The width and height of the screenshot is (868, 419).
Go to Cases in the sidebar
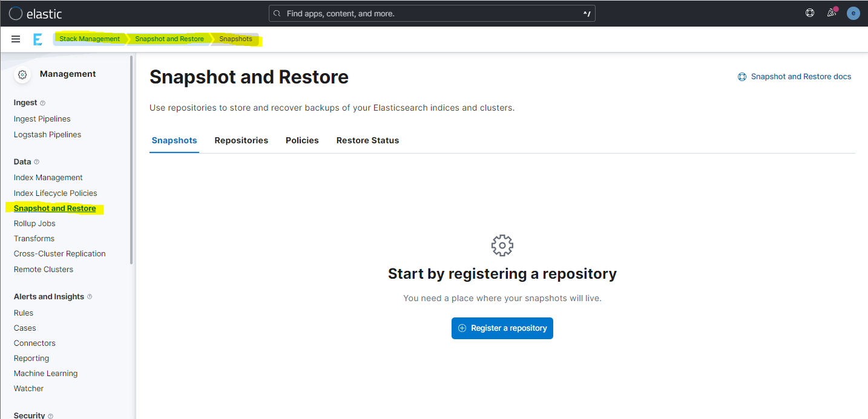(x=25, y=328)
